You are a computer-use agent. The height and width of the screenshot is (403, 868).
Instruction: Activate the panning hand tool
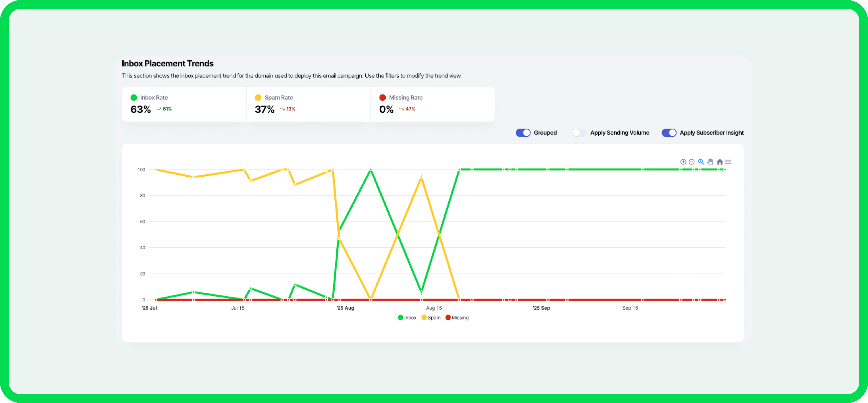pyautogui.click(x=710, y=162)
